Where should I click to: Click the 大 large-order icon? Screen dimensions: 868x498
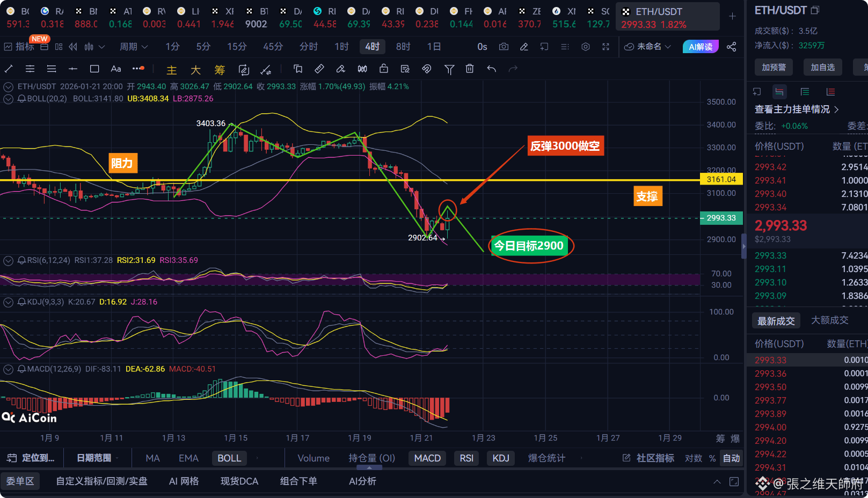195,70
